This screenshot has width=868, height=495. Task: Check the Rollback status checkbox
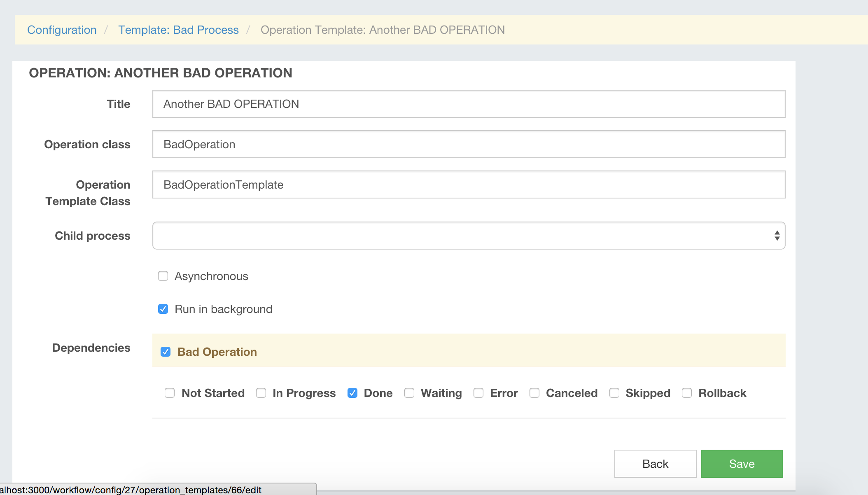[x=687, y=393]
